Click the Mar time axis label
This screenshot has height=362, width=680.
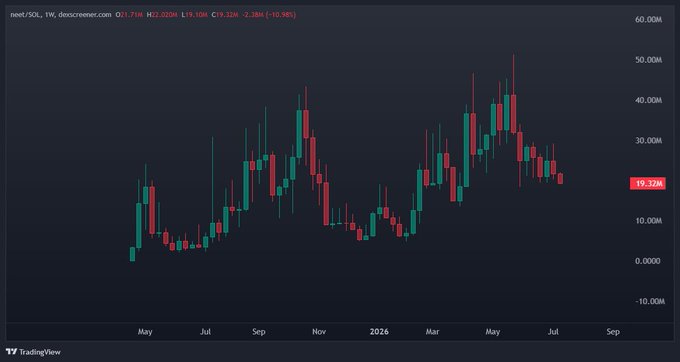click(432, 332)
